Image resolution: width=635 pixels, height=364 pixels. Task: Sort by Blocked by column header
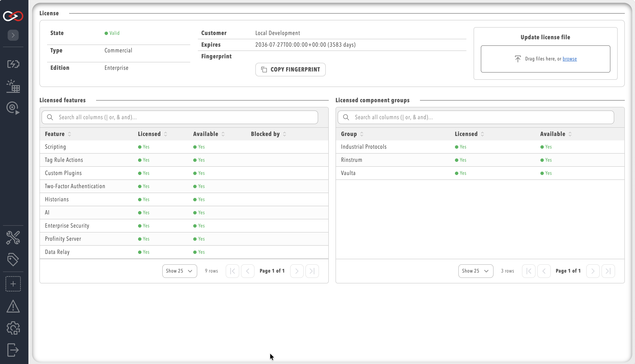[268, 134]
